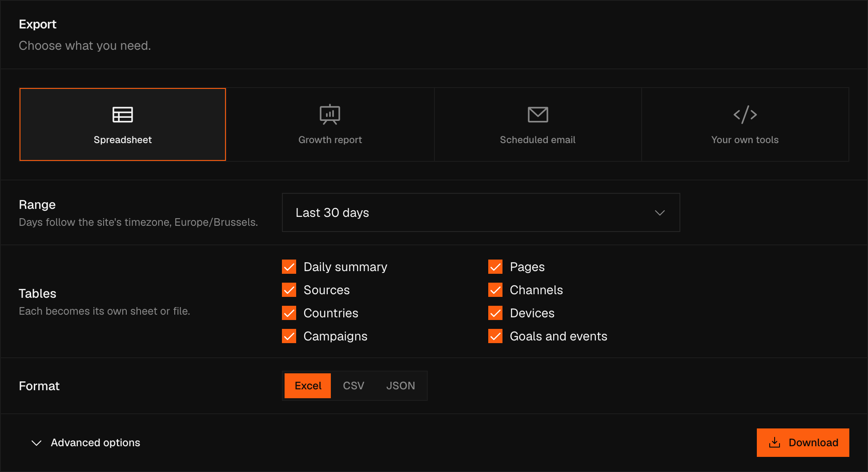Uncheck the Daily summary table
This screenshot has height=472, width=868.
point(289,267)
